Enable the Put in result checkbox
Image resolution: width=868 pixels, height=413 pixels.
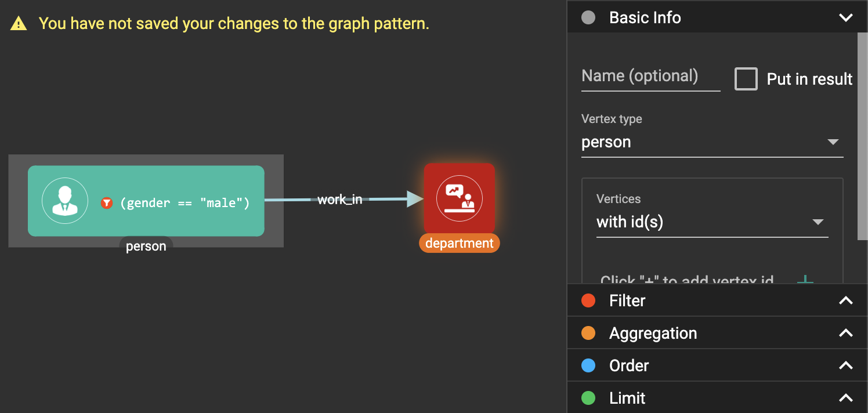pos(746,79)
